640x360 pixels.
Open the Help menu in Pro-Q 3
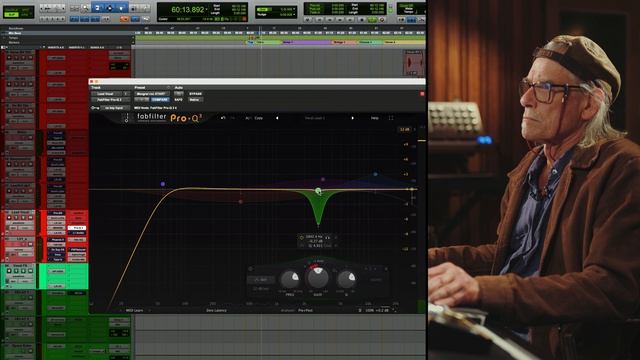374,118
